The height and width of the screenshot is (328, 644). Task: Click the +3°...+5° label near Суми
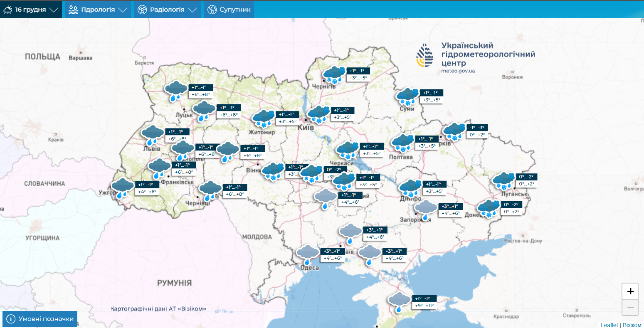pyautogui.click(x=431, y=100)
